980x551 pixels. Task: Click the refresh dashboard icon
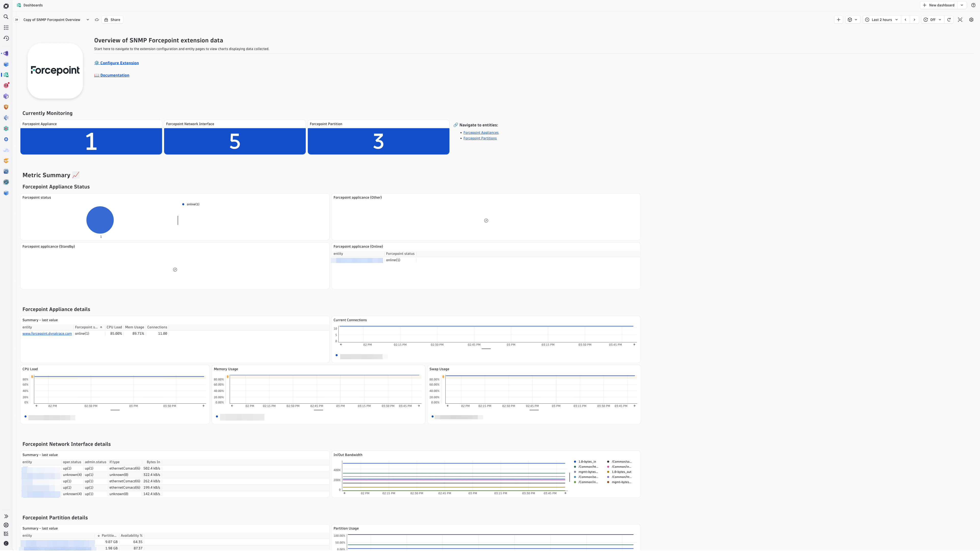tap(949, 20)
